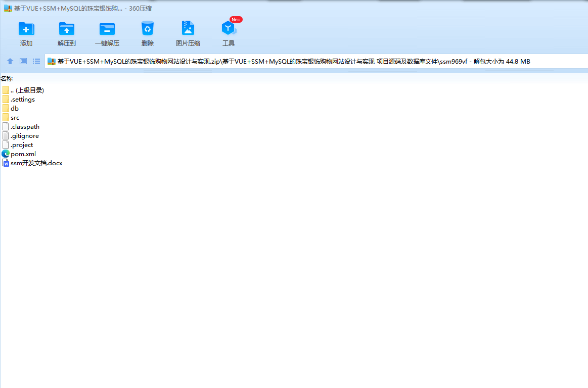
Task: Click the 解压到 (Extract to) icon
Action: 67,29
